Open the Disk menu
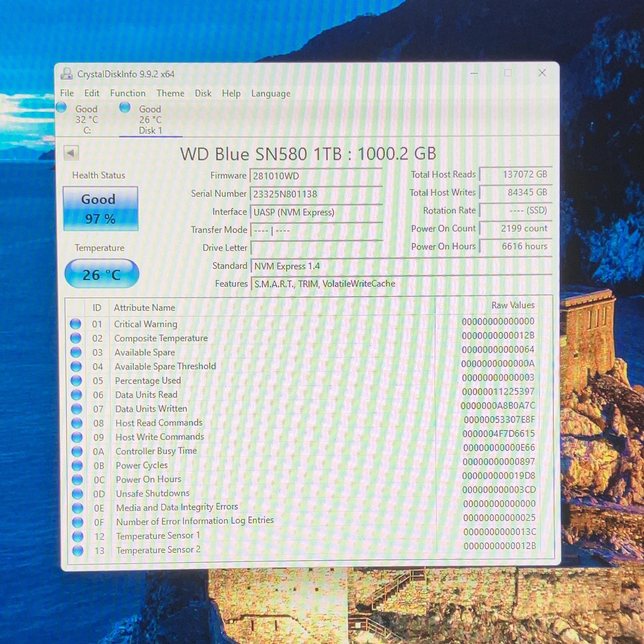 [x=203, y=93]
